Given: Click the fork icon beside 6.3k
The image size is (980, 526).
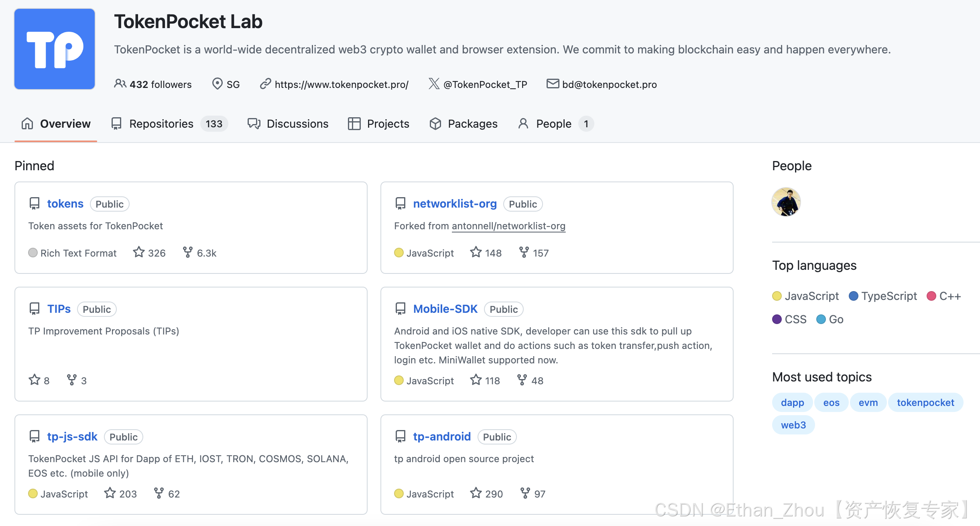Looking at the screenshot, I should pyautogui.click(x=187, y=253).
